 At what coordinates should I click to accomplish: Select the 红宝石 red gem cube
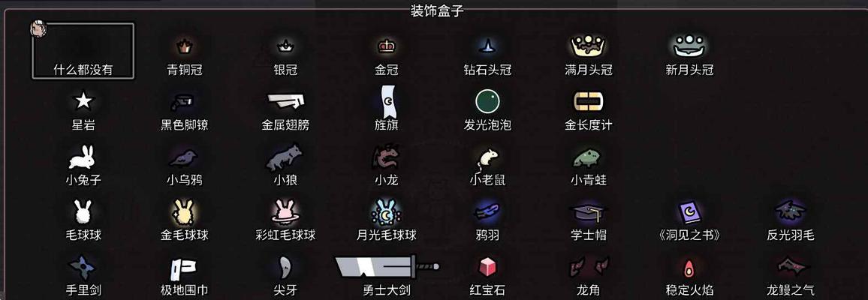tap(487, 268)
